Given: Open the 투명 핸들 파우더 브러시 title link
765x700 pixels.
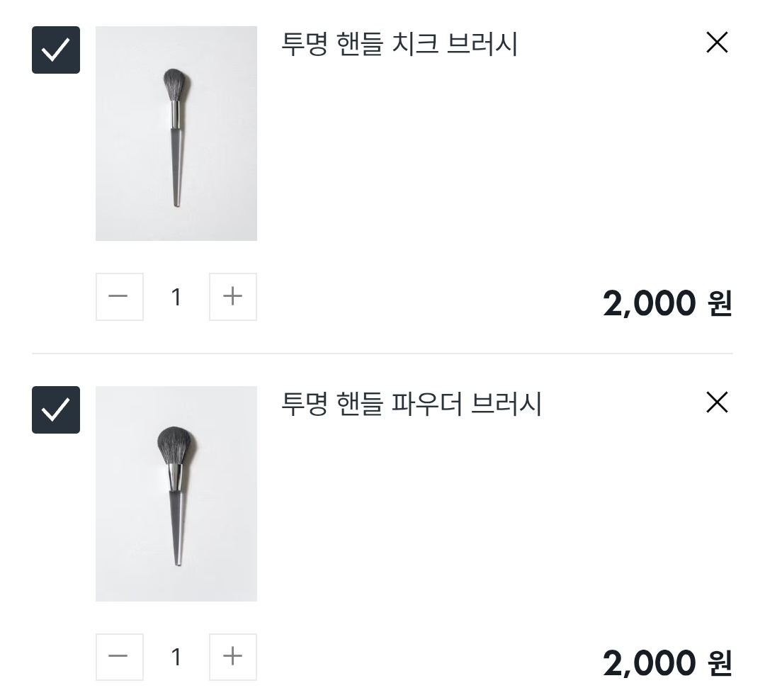Looking at the screenshot, I should (412, 405).
